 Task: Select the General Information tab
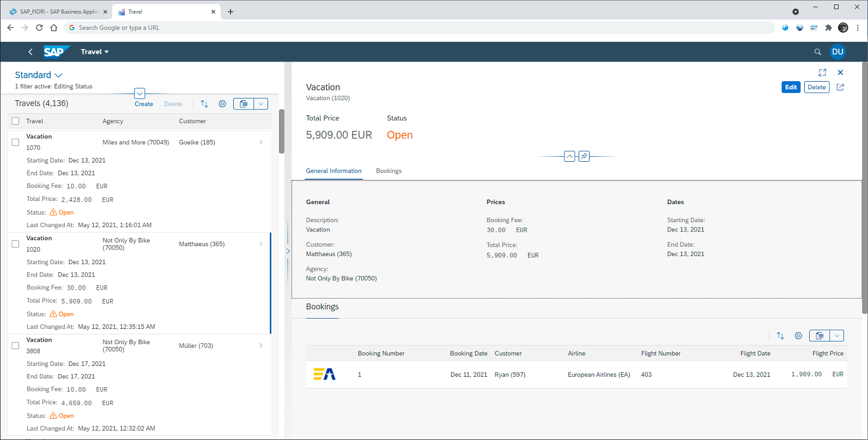tap(333, 171)
